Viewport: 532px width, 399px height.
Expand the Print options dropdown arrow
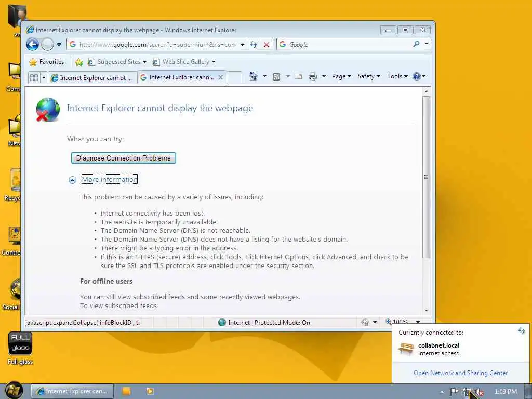tap(324, 76)
